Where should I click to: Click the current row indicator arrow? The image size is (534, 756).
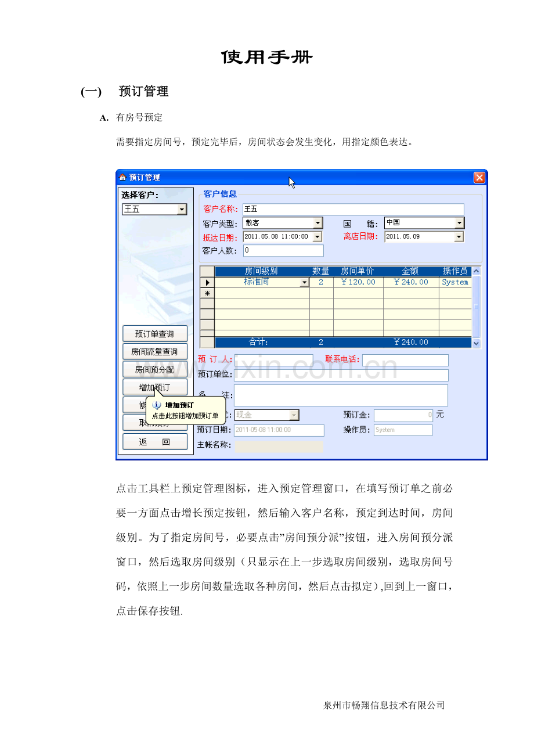coord(207,282)
